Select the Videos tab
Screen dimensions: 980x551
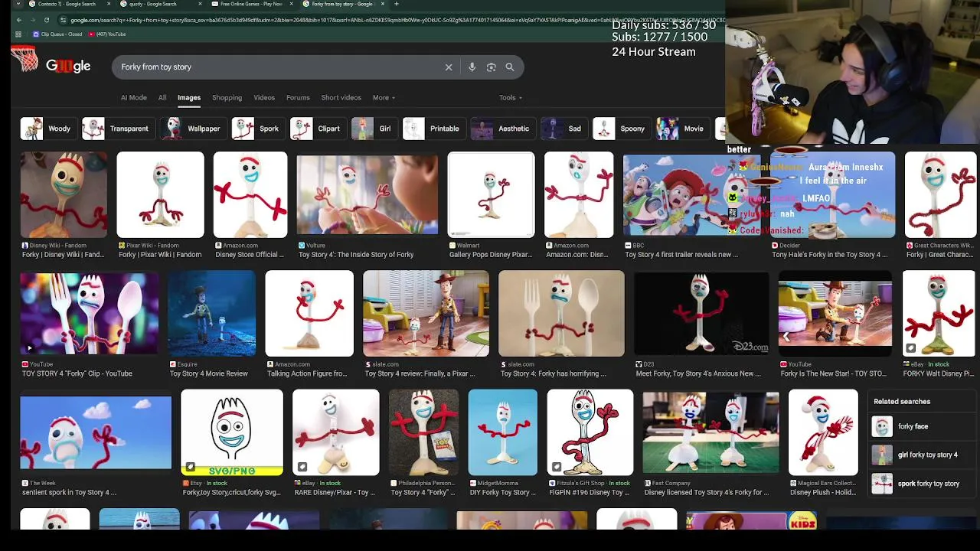pyautogui.click(x=264, y=98)
